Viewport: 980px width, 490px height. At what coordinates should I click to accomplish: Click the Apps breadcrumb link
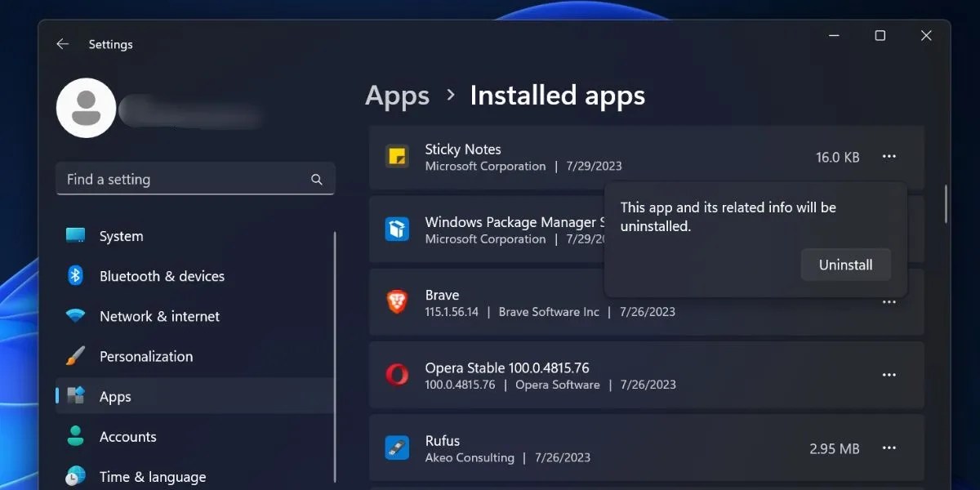[397, 96]
